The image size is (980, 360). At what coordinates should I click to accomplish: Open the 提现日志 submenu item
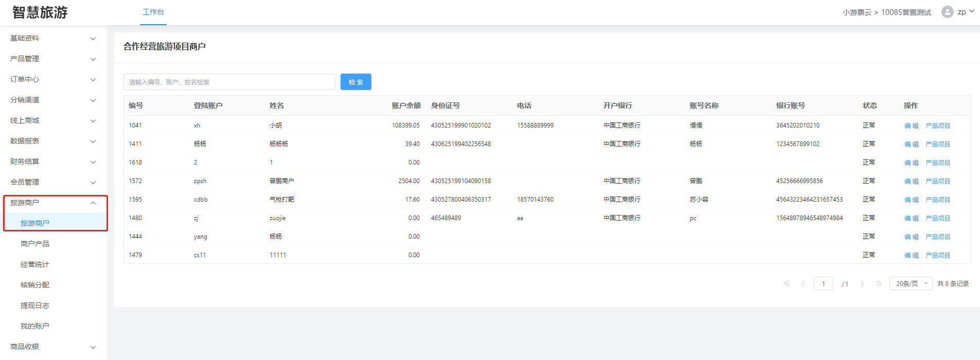[35, 305]
